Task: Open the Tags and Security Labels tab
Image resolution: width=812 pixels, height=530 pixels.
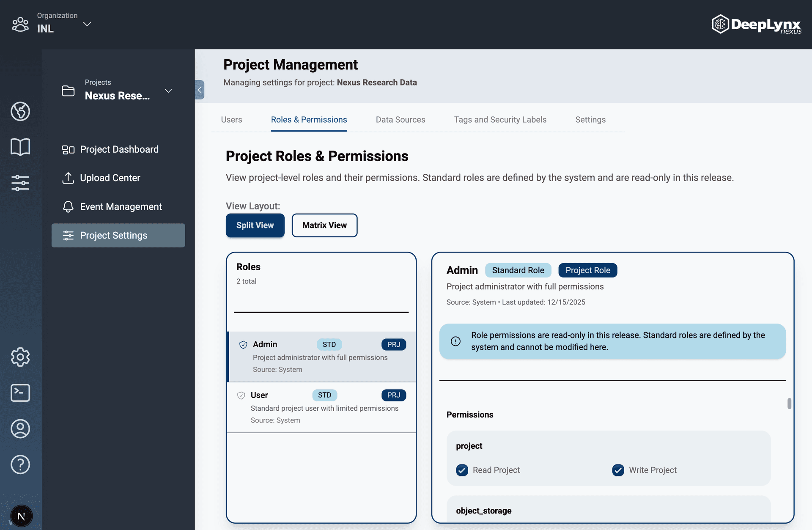Action: tap(500, 120)
